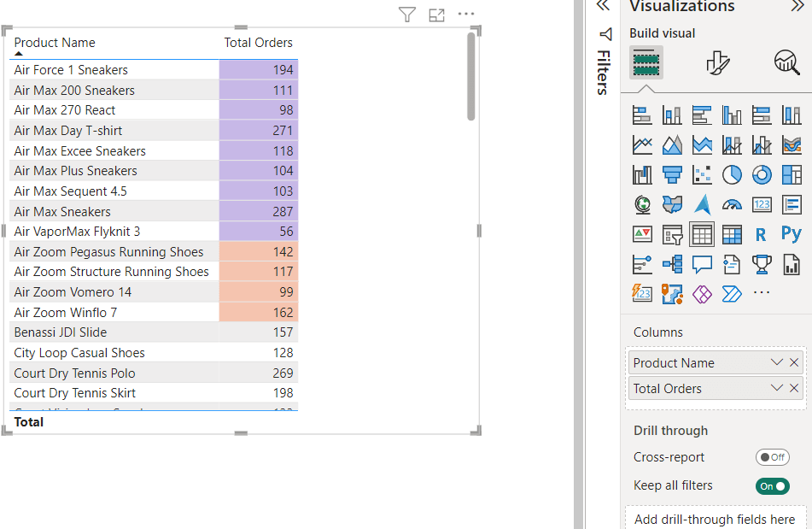Click the left double-chevron beside Visualizations
The image size is (812, 529).
click(x=604, y=6)
